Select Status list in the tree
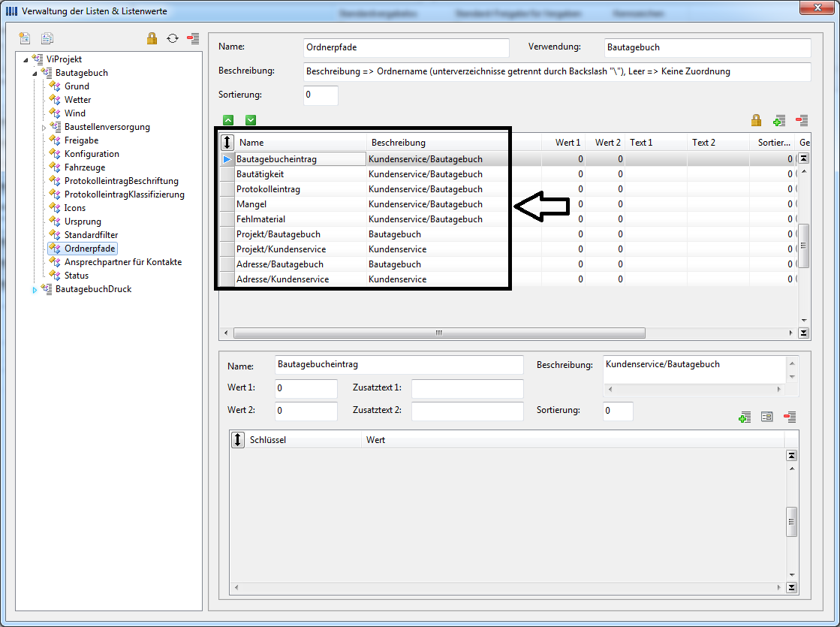The height and width of the screenshot is (627, 840). tap(77, 276)
